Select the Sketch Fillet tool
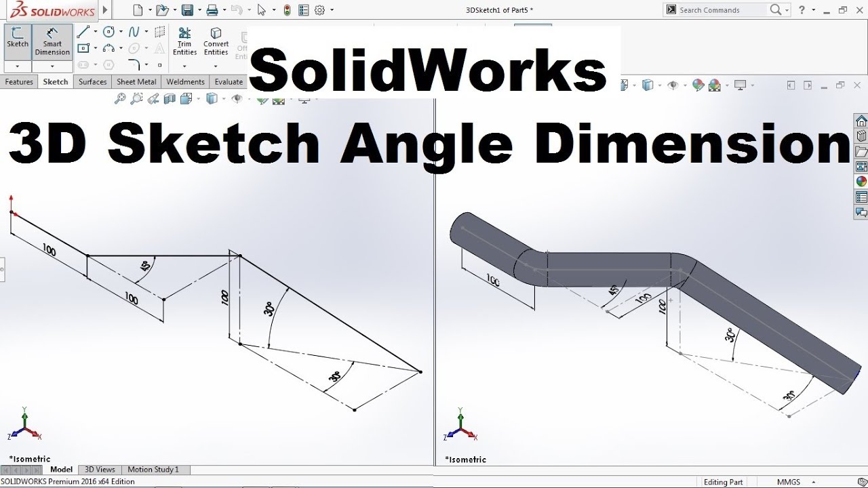This screenshot has width=868, height=488. click(134, 65)
